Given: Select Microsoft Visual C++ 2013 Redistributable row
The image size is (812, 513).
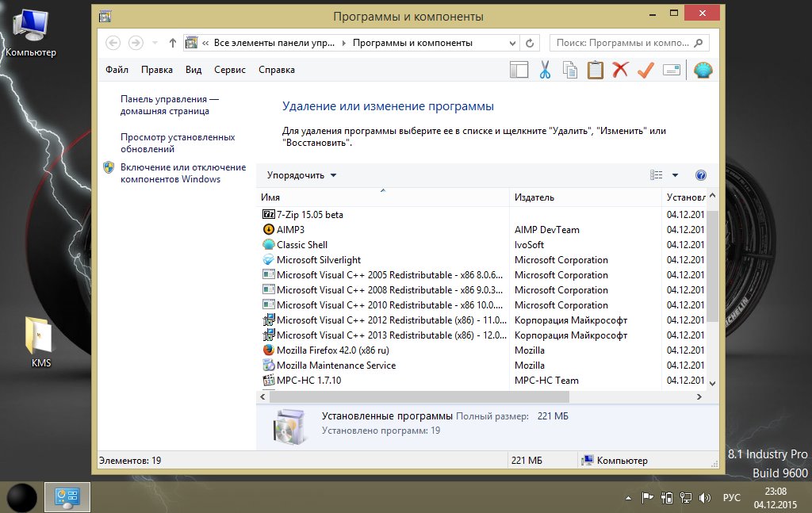Looking at the screenshot, I should coord(483,335).
